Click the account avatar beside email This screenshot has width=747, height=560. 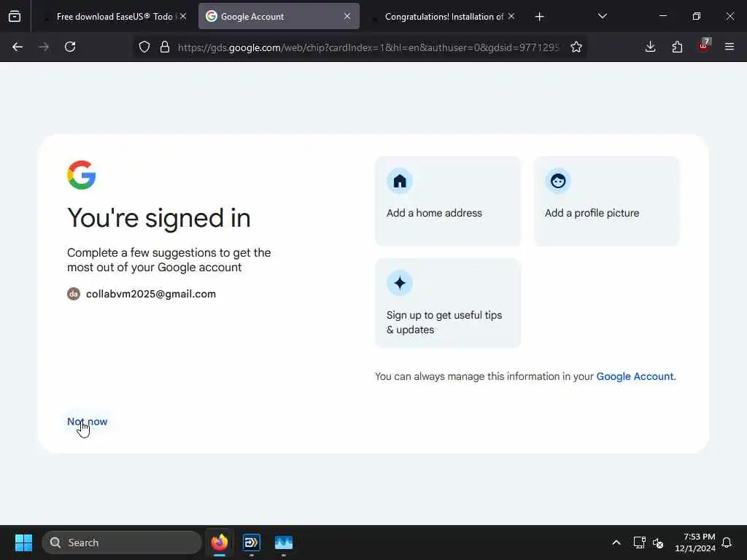[x=74, y=294]
